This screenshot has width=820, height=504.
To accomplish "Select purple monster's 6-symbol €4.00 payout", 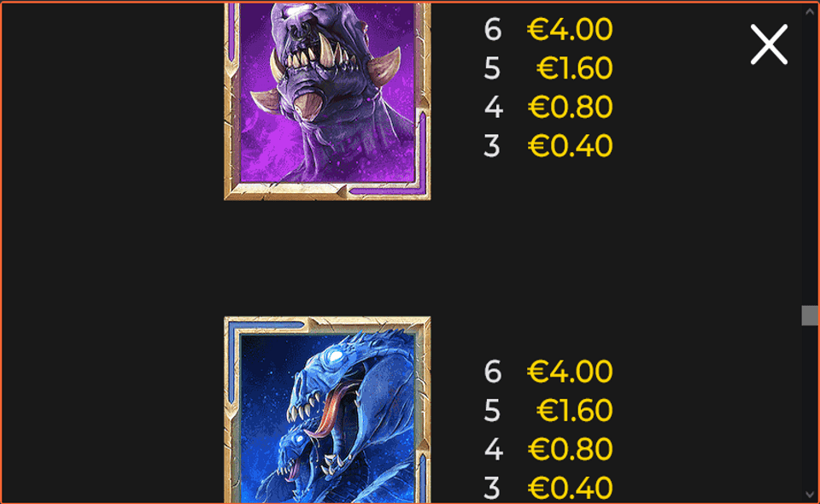I will point(570,29).
